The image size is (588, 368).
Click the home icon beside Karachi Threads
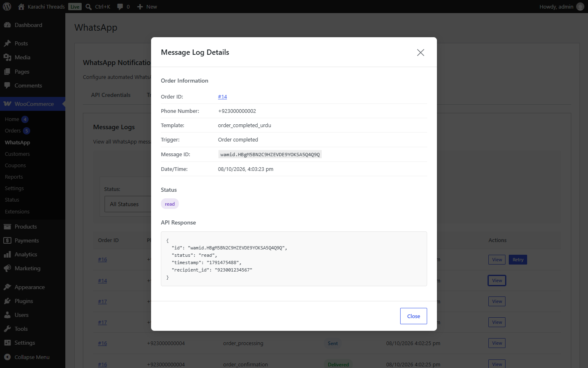(x=21, y=7)
